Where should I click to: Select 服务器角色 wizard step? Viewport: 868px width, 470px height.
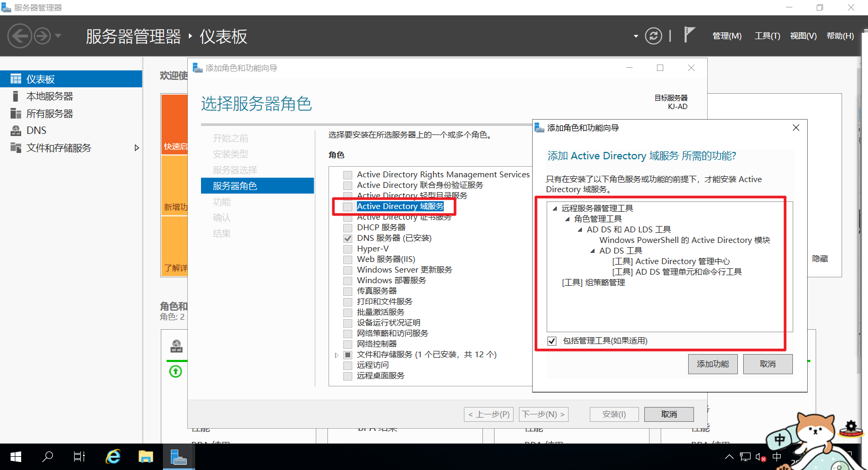(258, 186)
